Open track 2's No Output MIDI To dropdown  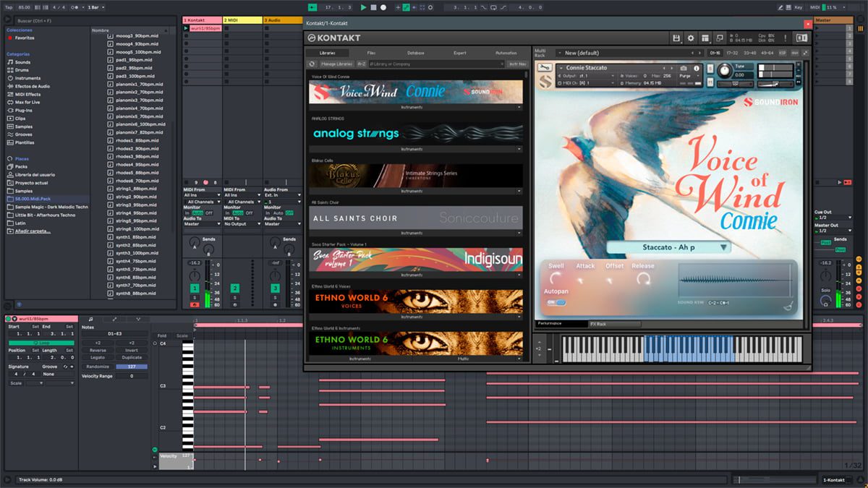242,224
